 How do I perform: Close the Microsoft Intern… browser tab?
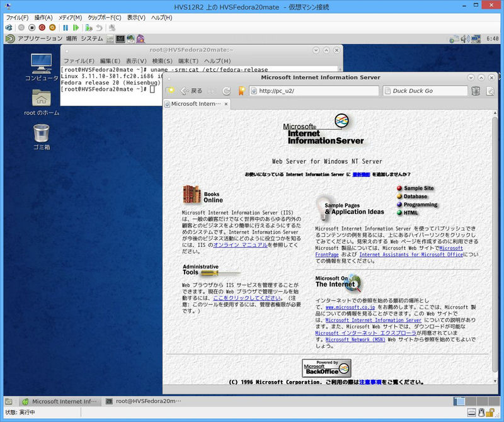coord(226,104)
